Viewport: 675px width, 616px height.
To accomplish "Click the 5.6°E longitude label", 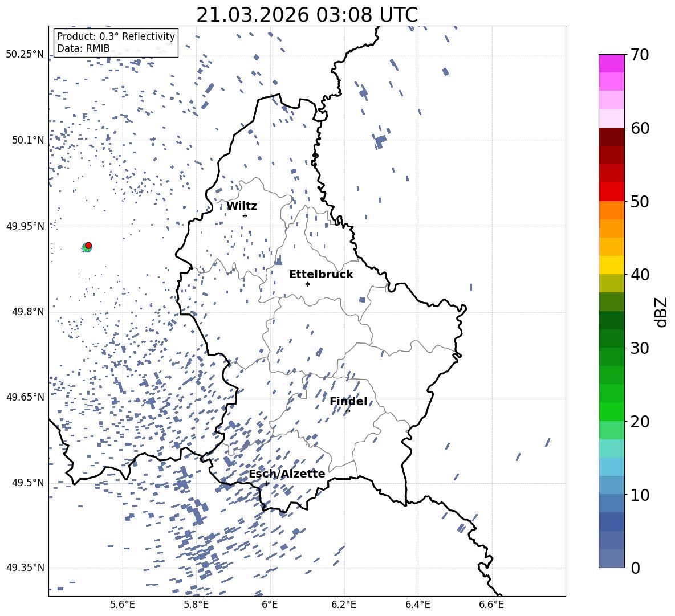I will (x=123, y=605).
